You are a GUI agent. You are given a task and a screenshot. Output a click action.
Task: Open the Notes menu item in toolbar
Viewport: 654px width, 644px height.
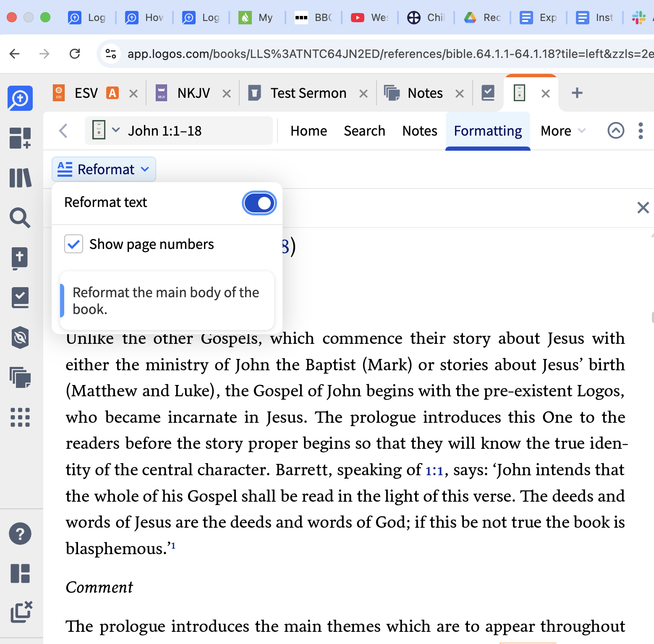420,131
